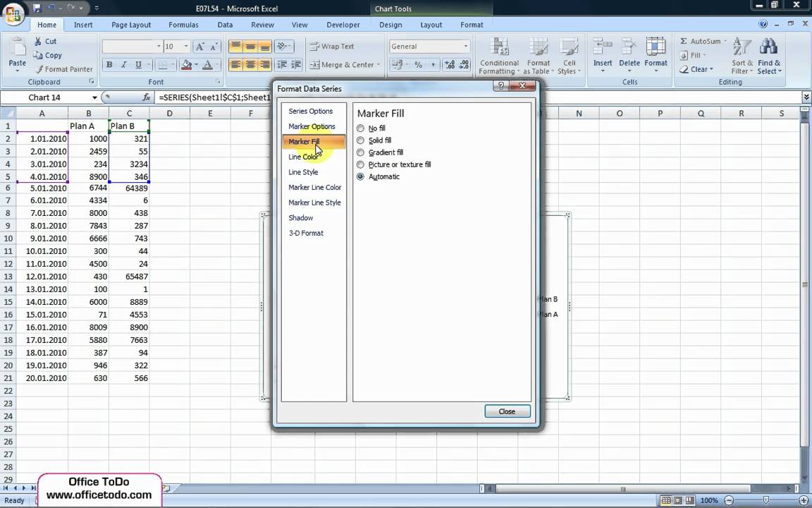Select the No fill radio button
This screenshot has height=508, width=812.
pos(360,128)
